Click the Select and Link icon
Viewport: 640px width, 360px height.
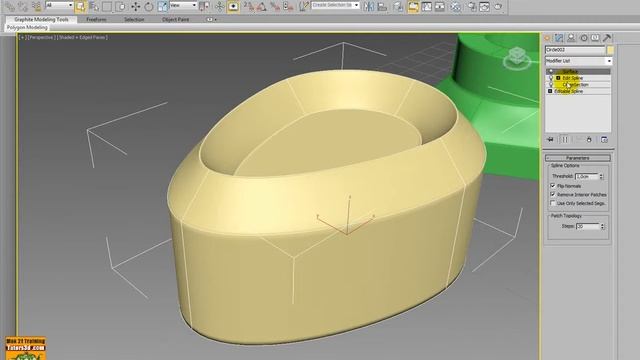(x=10, y=6)
